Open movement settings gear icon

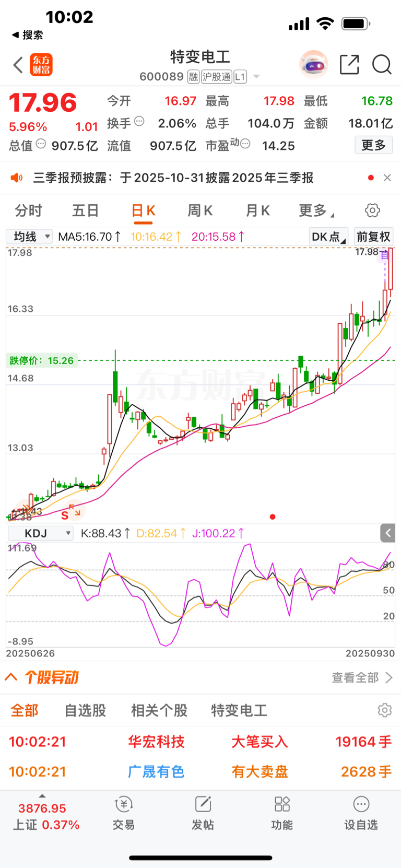tap(385, 710)
